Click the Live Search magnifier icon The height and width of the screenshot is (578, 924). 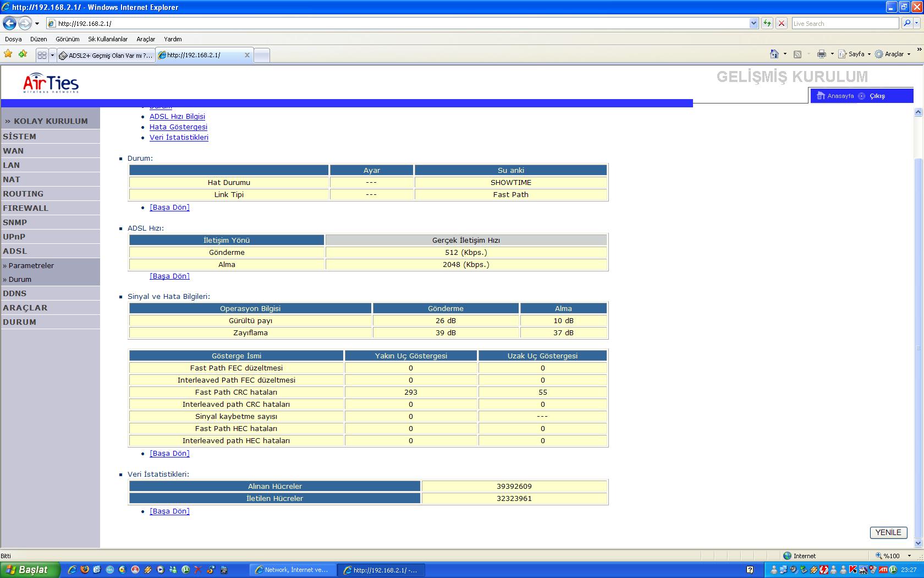pos(907,23)
